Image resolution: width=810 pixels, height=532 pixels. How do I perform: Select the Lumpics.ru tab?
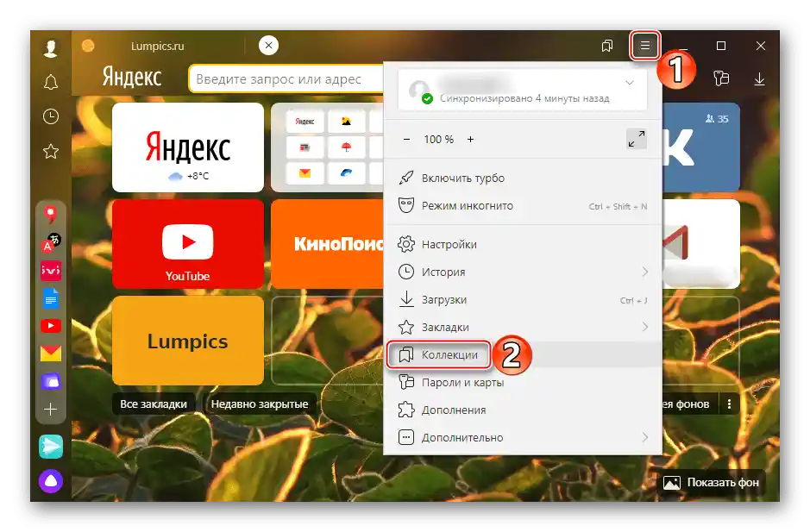(158, 46)
